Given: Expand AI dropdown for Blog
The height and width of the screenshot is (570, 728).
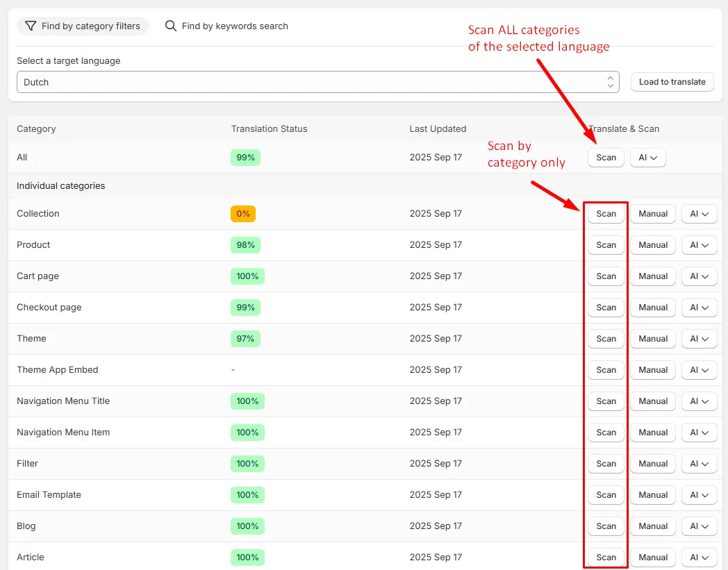Looking at the screenshot, I should (x=700, y=526).
